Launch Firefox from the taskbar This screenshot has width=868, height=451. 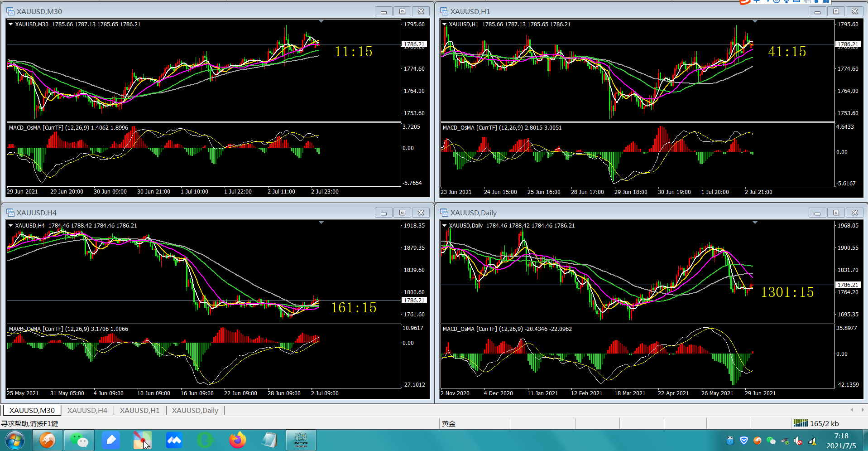238,440
